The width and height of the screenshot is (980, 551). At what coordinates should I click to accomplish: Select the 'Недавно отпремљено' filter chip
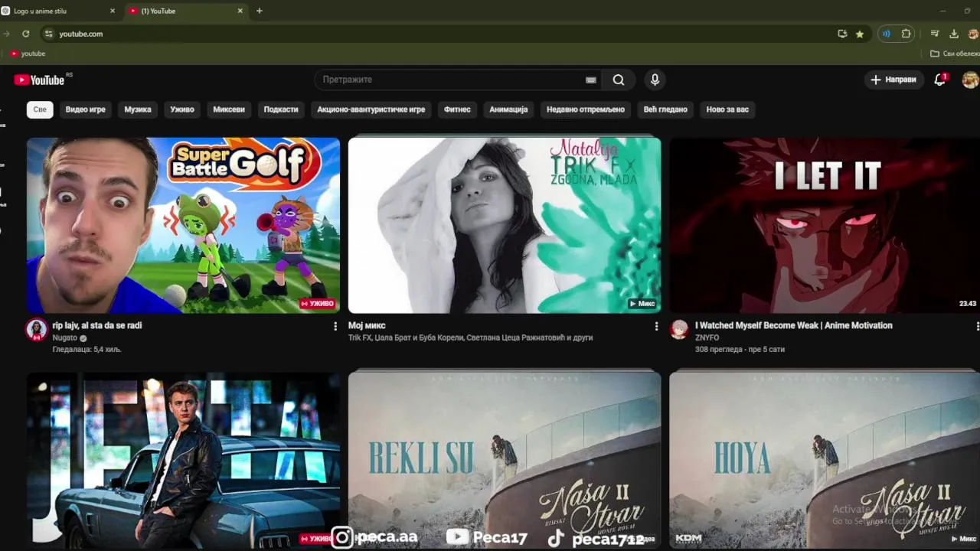pyautogui.click(x=586, y=109)
